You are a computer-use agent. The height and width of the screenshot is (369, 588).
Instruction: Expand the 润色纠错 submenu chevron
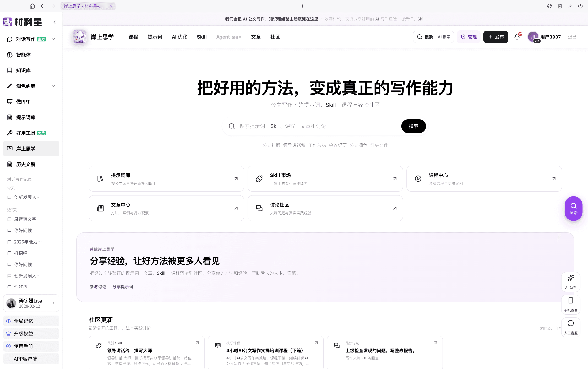click(x=53, y=86)
